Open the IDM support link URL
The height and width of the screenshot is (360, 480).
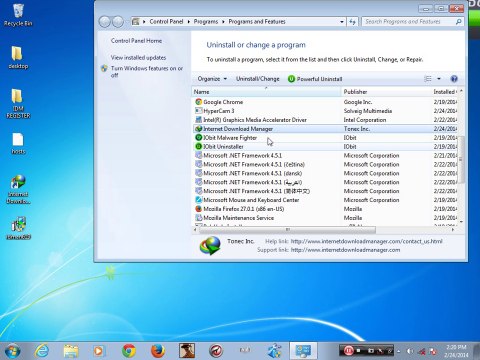click(345, 250)
